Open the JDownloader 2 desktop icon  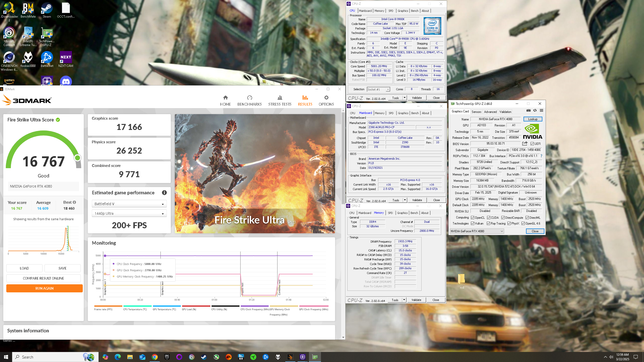coord(9,11)
